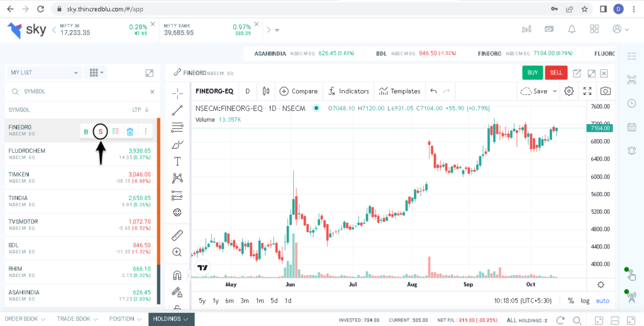Expand the MY LIST watchlist dropdown
The image size is (644, 326).
pyautogui.click(x=45, y=73)
